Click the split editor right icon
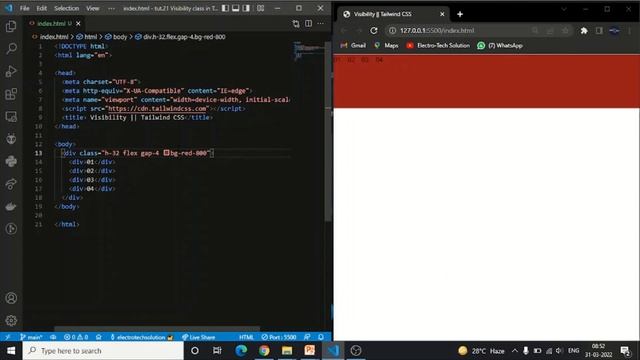Image resolution: width=640 pixels, height=360 pixels. point(309,24)
